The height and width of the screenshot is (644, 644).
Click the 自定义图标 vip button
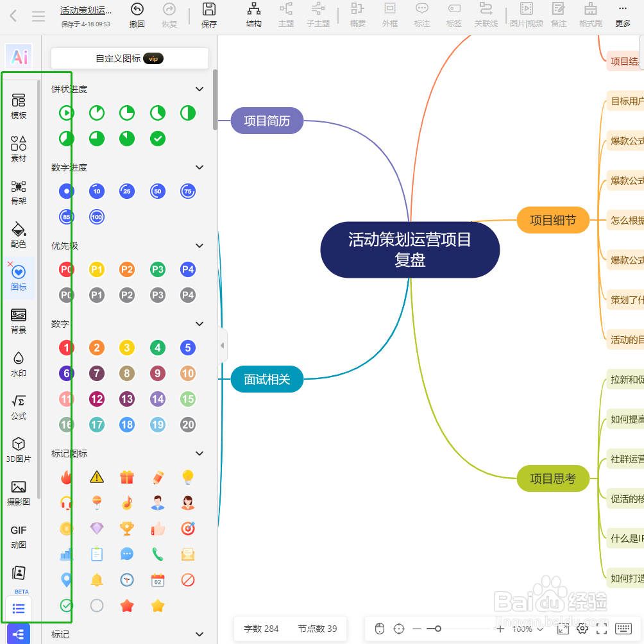(x=130, y=59)
